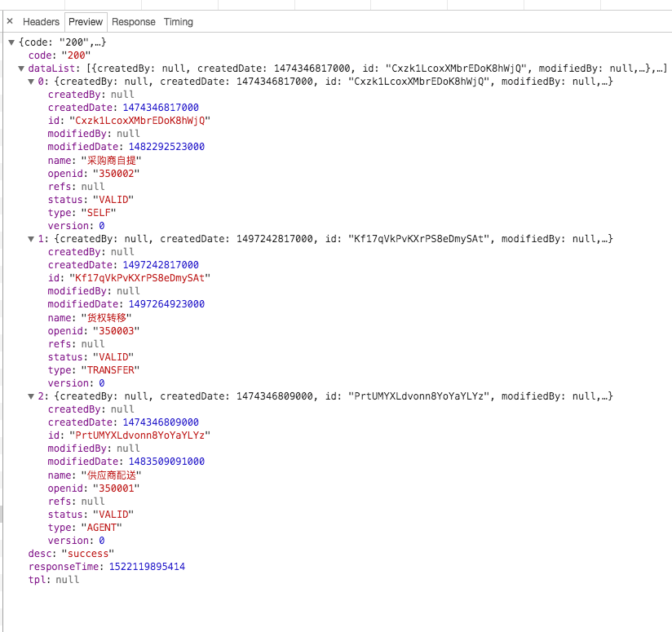Image resolution: width=672 pixels, height=632 pixels.
Task: Click modifiedDate 1482292523000 value
Action: click(166, 147)
